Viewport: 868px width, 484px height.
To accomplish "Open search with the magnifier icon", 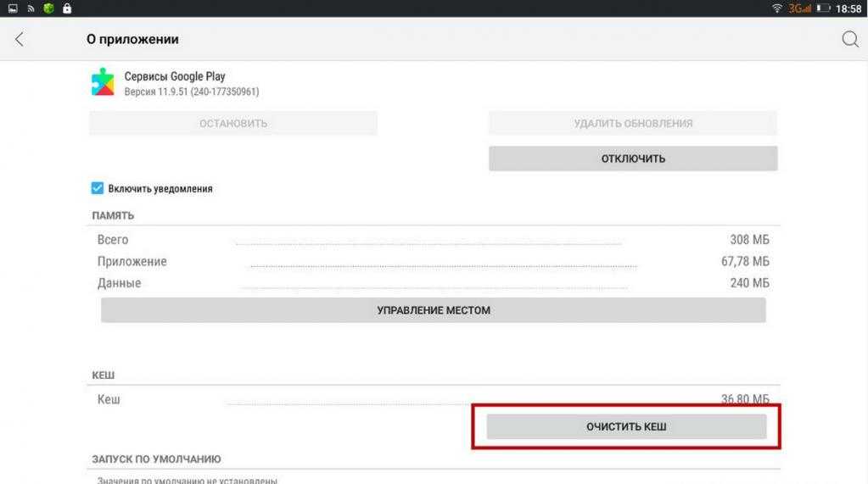I will (849, 40).
